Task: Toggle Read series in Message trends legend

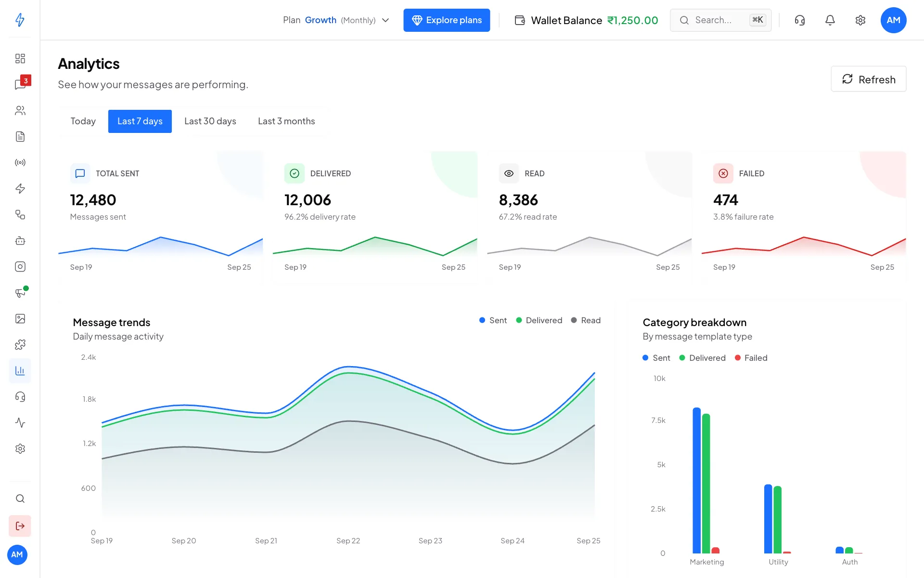Action: point(586,320)
